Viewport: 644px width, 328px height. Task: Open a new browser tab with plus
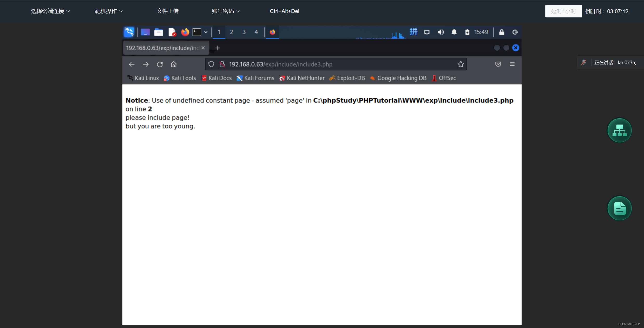click(218, 48)
